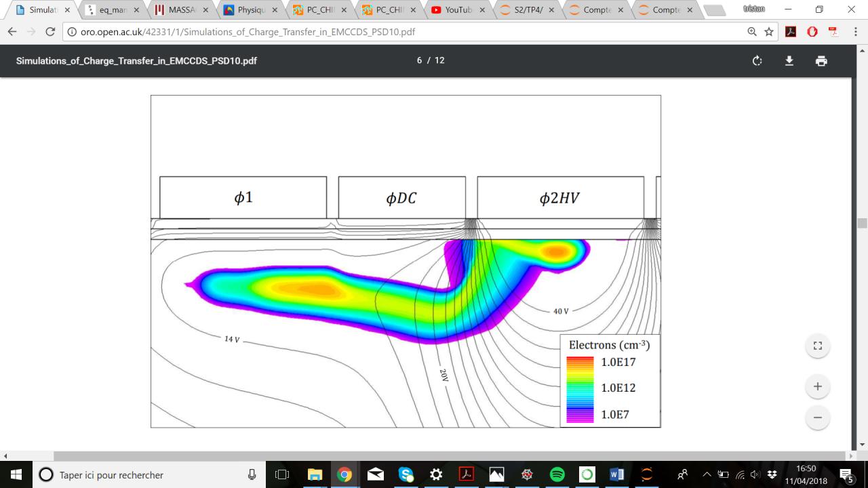Click the ϕDC electrode label
Viewport: 868px width, 488px height.
point(401,198)
